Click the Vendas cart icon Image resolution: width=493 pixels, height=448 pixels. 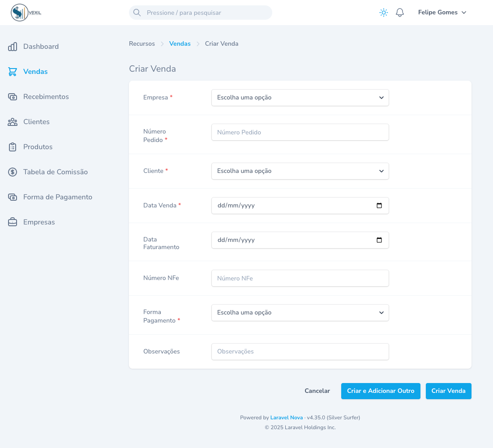tap(13, 72)
